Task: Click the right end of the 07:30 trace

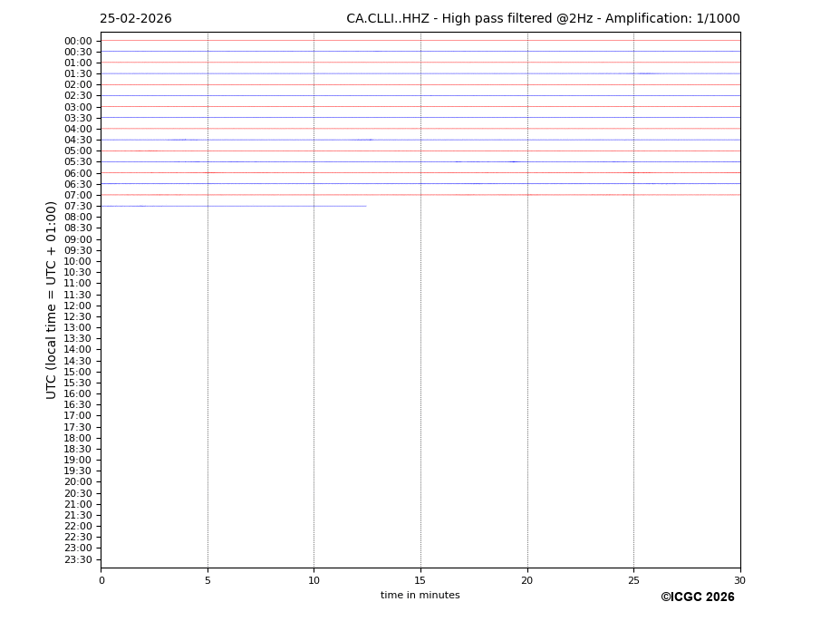Action: [366, 206]
